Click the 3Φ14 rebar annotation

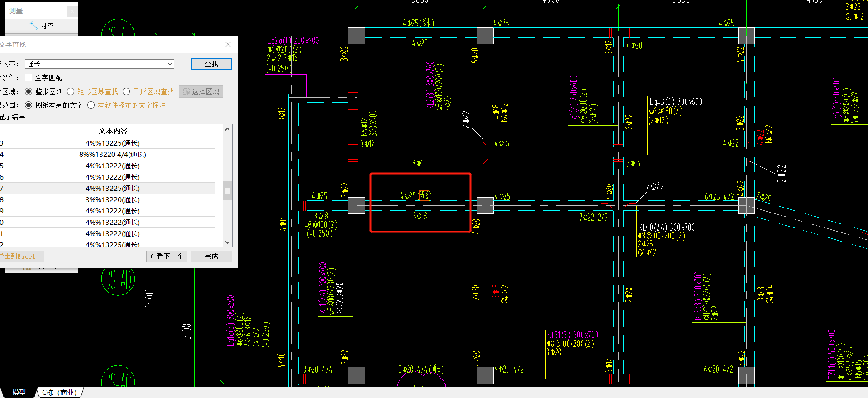(419, 163)
